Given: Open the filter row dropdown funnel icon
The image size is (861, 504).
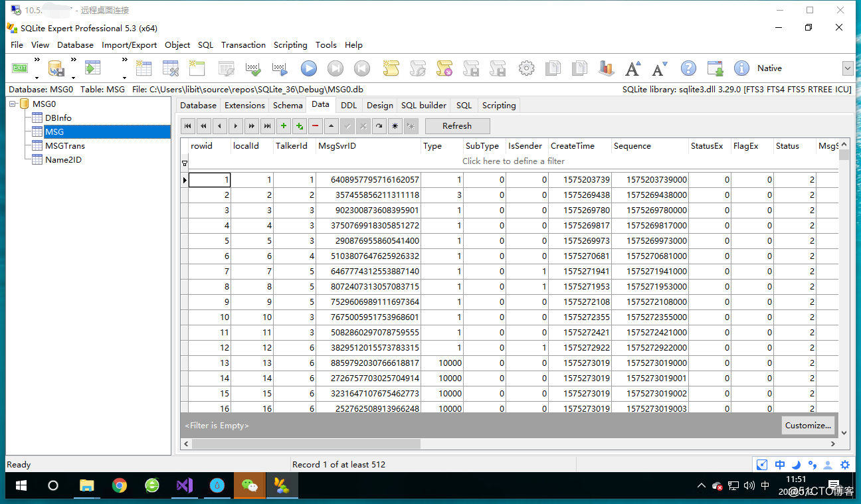Looking at the screenshot, I should tap(185, 163).
